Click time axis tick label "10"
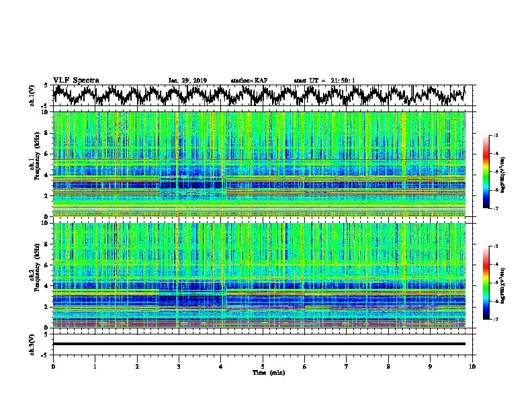The image size is (532, 411). pyautogui.click(x=472, y=367)
